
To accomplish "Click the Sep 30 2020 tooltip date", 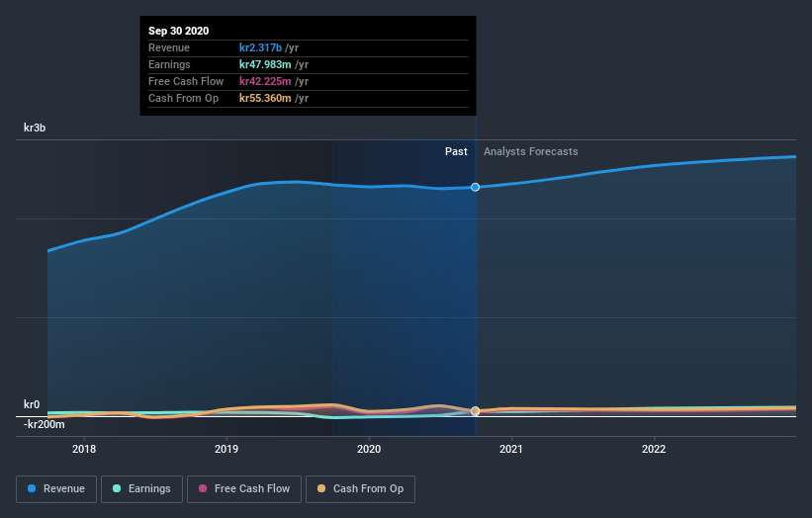I will [179, 31].
